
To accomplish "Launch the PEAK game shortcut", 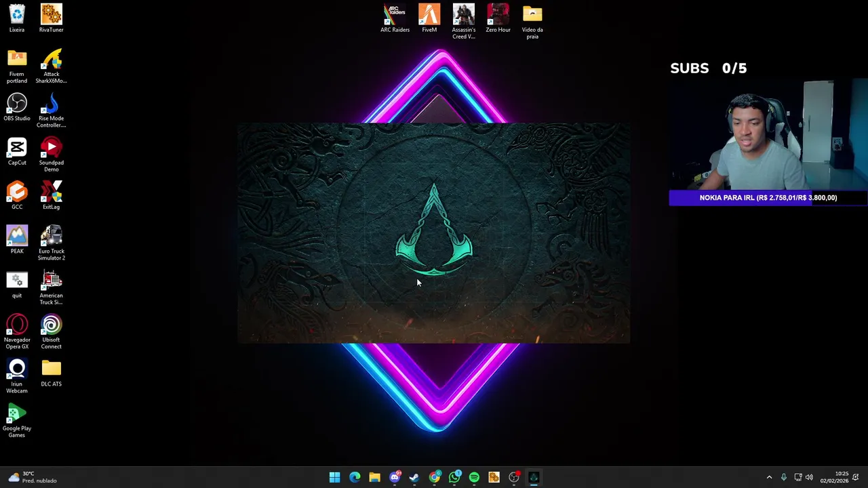I will [17, 239].
